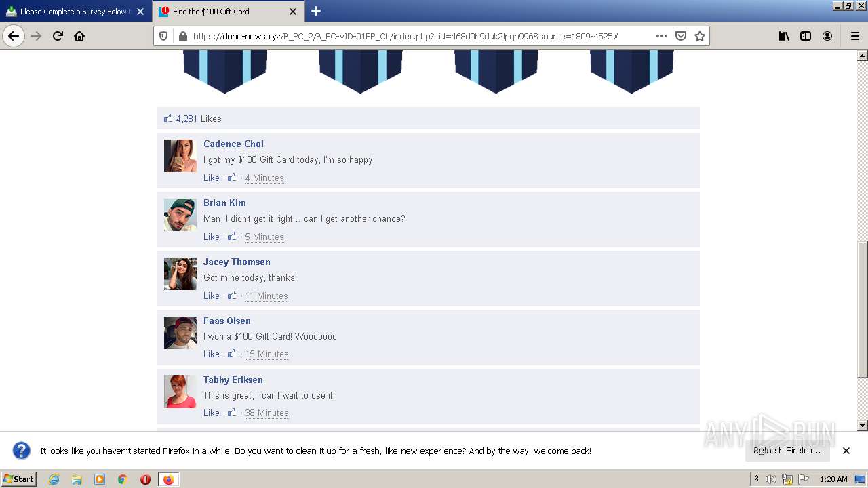Reload the page with the refresh icon
This screenshot has height=488, width=868.
coord(58,36)
